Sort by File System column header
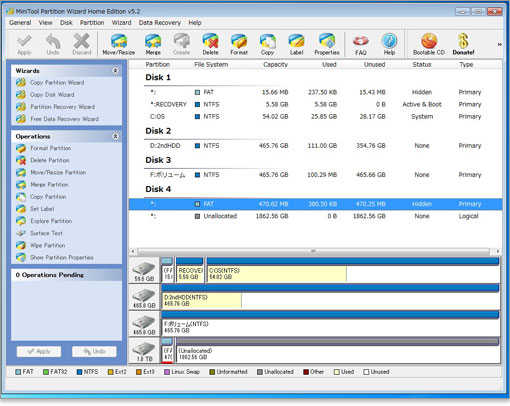 (x=211, y=64)
